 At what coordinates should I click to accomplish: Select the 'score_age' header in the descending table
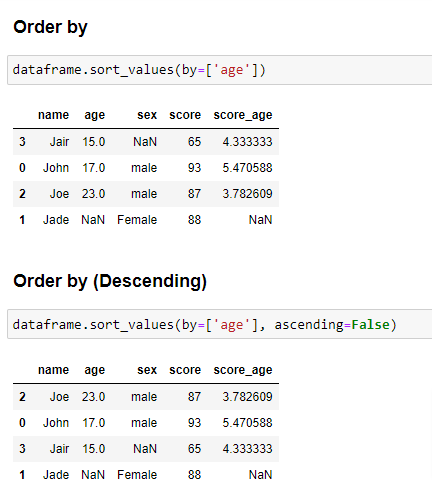(x=243, y=370)
